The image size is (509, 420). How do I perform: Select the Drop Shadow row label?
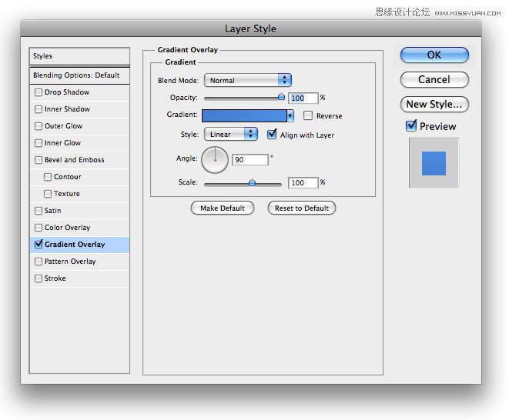67,92
